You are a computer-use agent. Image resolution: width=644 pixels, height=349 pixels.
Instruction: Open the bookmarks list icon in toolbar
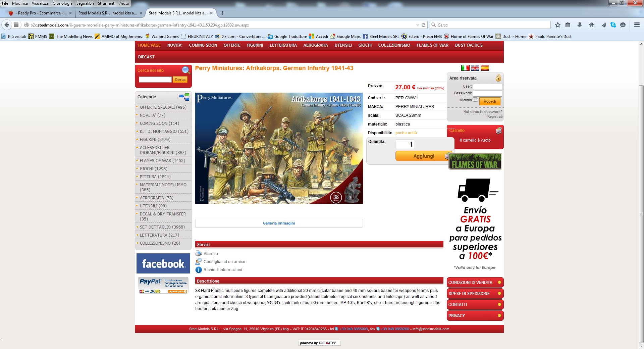568,25
